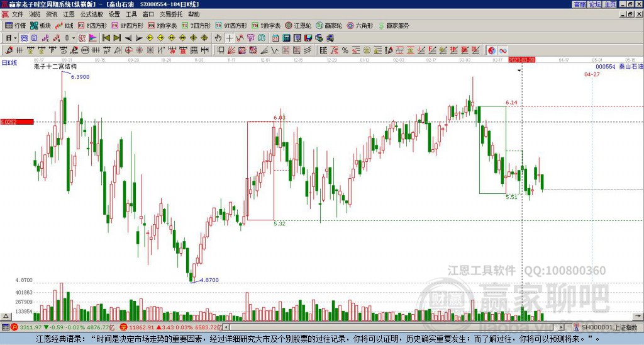Select the pink grid square tool

[x=286, y=50]
